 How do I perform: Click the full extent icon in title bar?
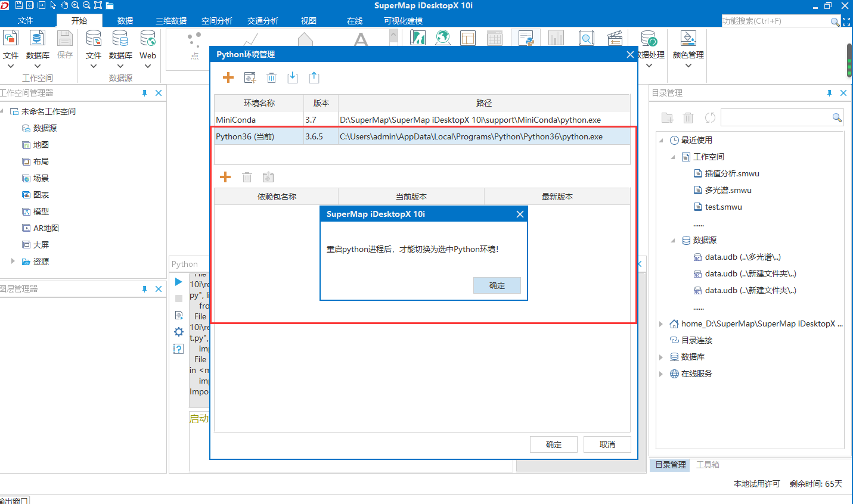pos(98,5)
